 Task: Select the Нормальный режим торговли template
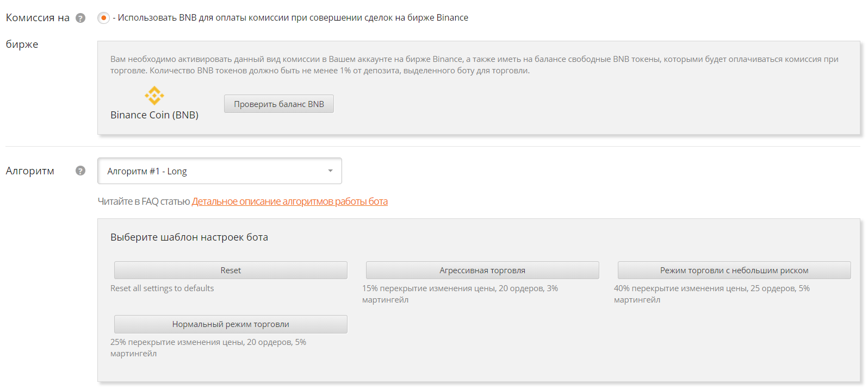point(231,324)
